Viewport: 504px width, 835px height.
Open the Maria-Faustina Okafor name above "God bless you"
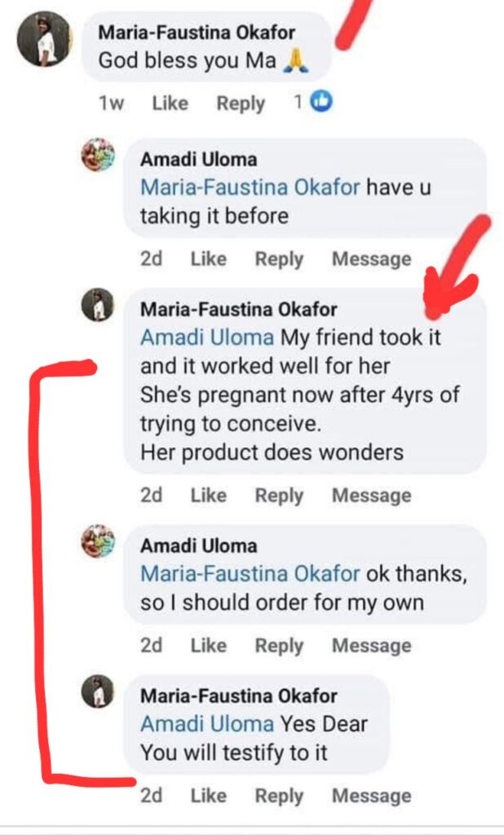pyautogui.click(x=197, y=32)
